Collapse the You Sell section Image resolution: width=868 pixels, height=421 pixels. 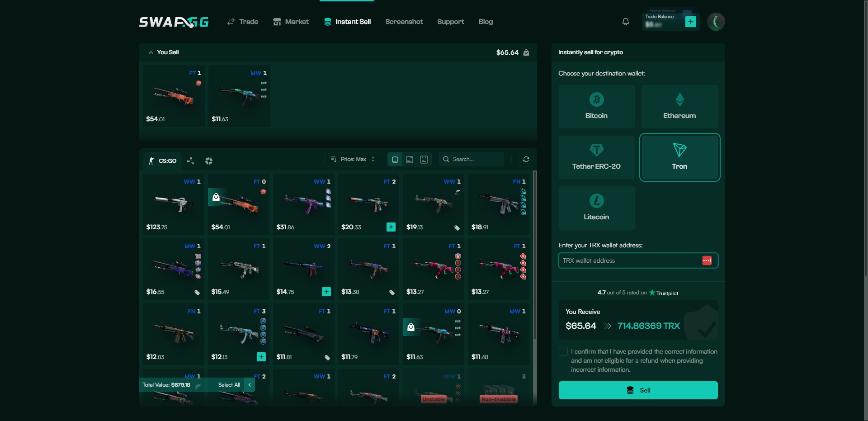(x=151, y=52)
